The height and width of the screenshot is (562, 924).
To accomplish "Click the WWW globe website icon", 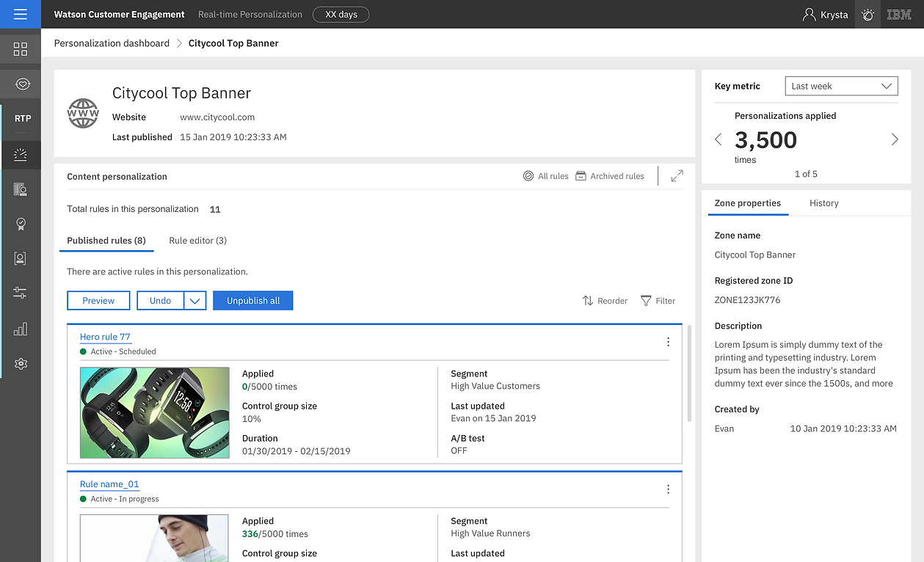I will pyautogui.click(x=83, y=114).
